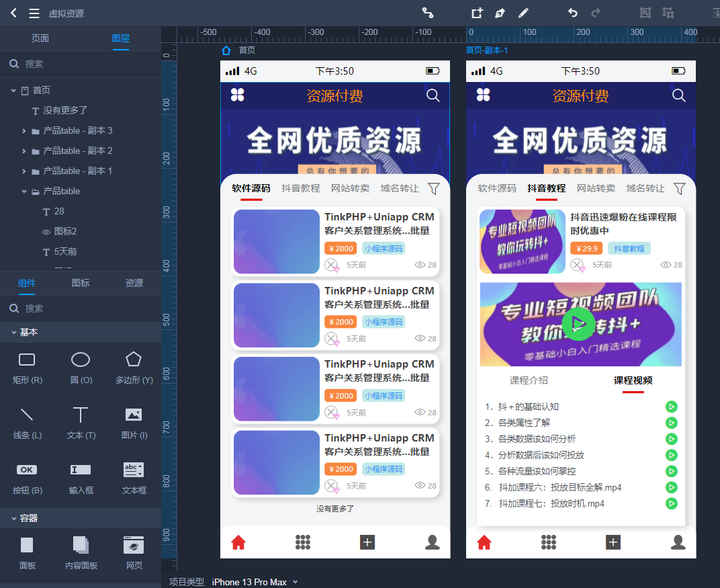The height and width of the screenshot is (588, 720).
Task: Open the hamburger menu
Action: tap(34, 13)
